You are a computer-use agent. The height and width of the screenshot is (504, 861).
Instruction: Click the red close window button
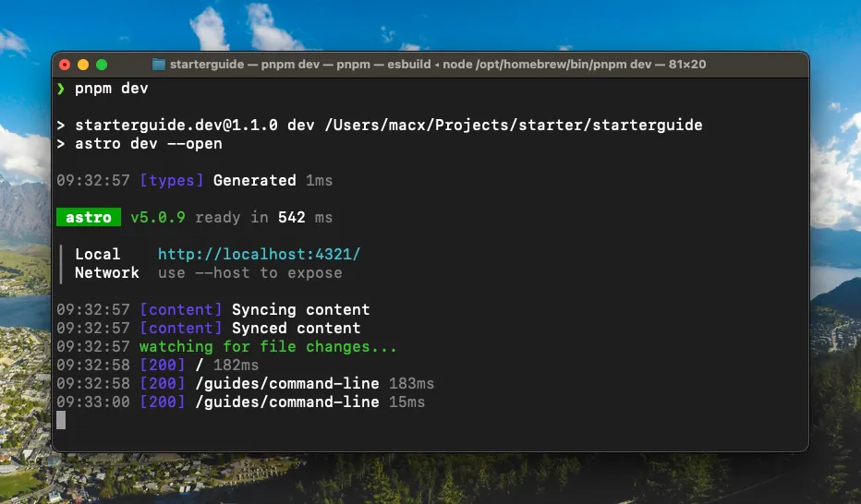pyautogui.click(x=65, y=65)
